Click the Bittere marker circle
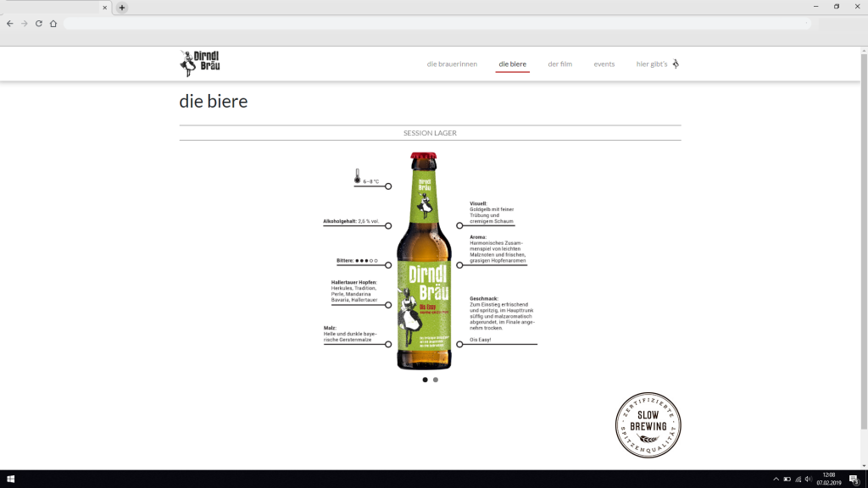 pyautogui.click(x=388, y=265)
